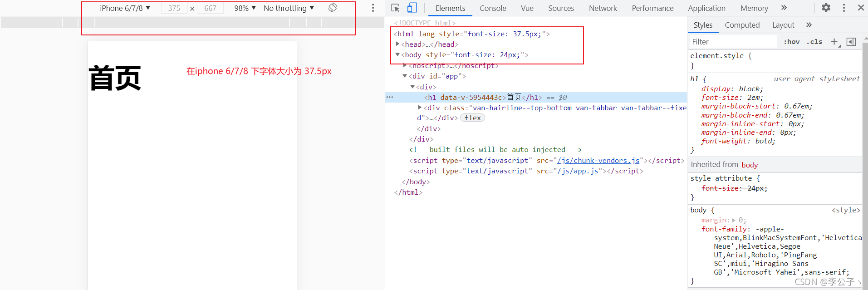Open the <style> source link for body
This screenshot has height=290, width=868.
(846, 210)
